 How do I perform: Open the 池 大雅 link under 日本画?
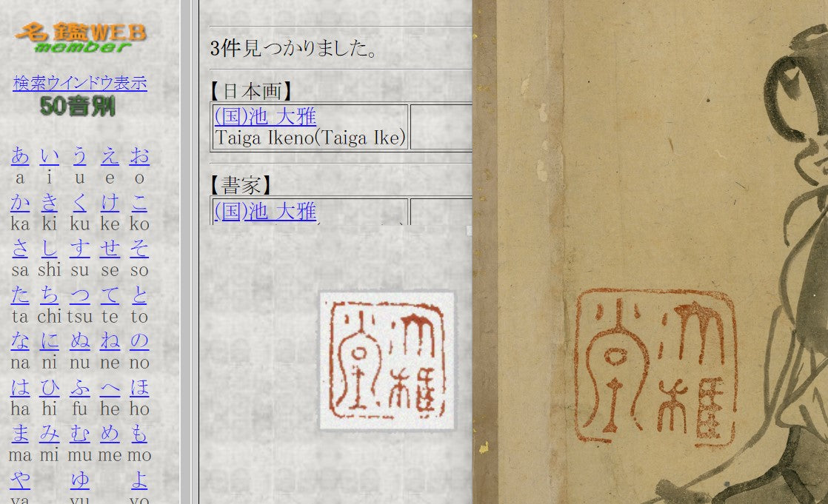pyautogui.click(x=265, y=116)
